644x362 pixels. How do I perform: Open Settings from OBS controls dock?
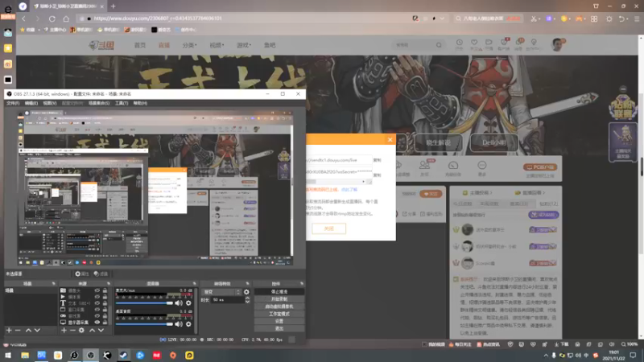tap(279, 321)
